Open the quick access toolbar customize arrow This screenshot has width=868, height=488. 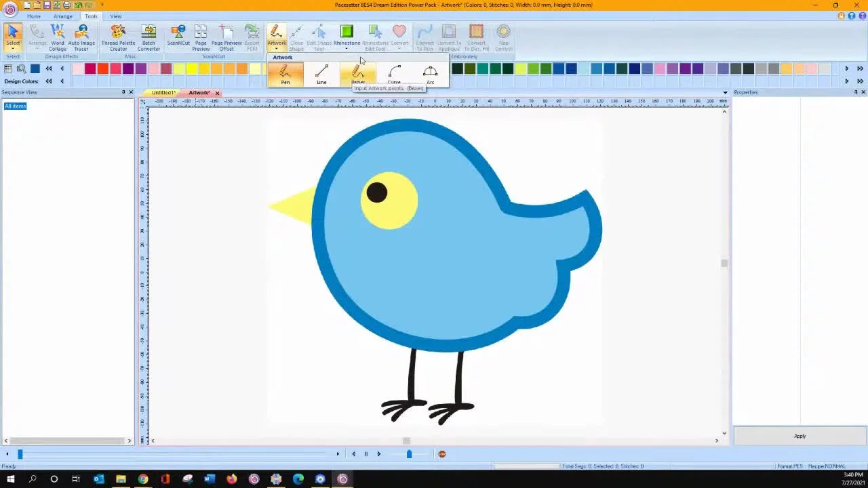(102, 5)
